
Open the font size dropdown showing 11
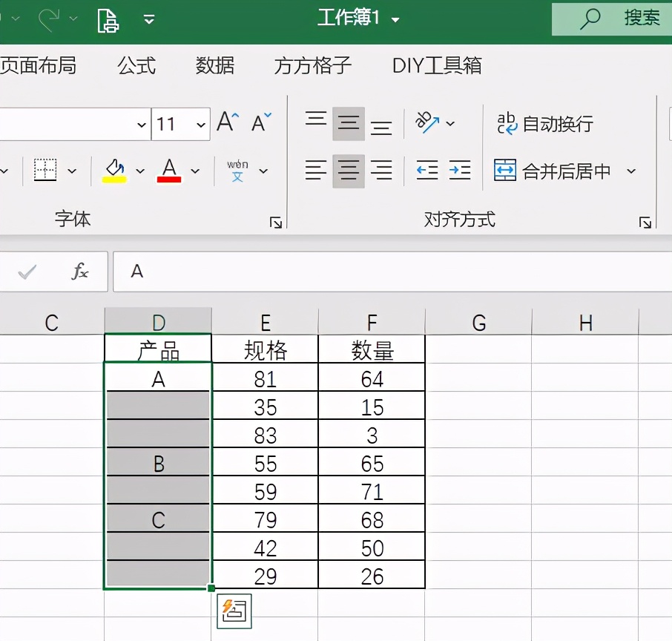pos(199,124)
